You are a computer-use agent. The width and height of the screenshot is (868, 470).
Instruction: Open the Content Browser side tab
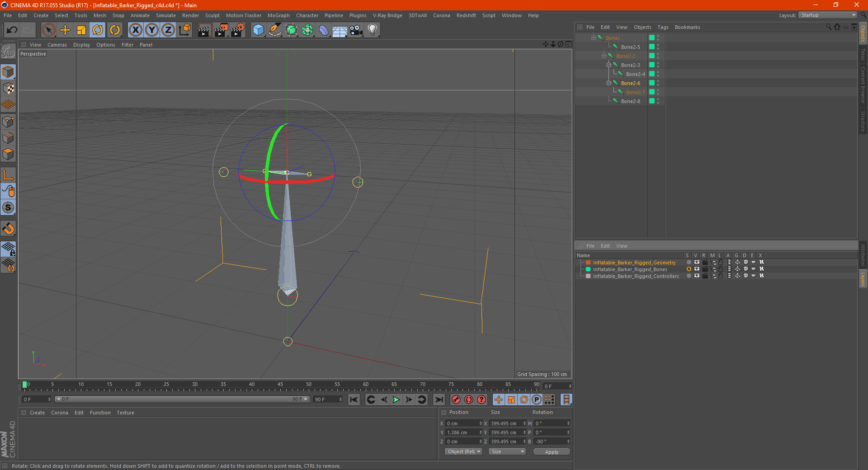[863, 85]
